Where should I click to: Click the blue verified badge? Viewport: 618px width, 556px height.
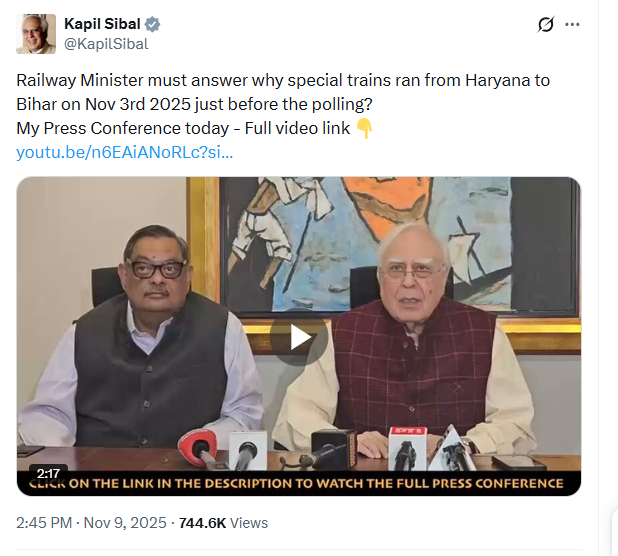tap(152, 24)
